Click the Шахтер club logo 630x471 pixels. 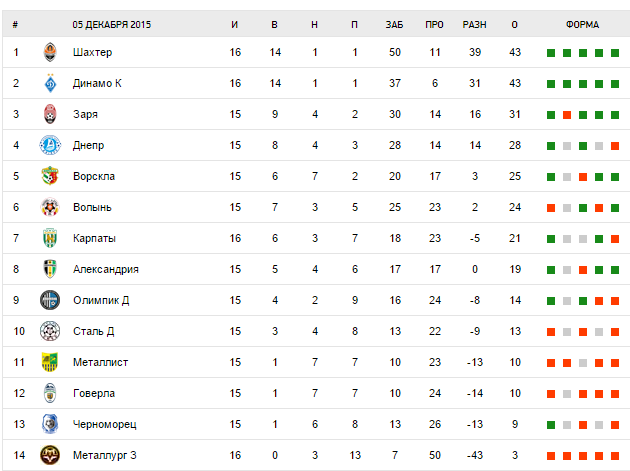click(50, 52)
